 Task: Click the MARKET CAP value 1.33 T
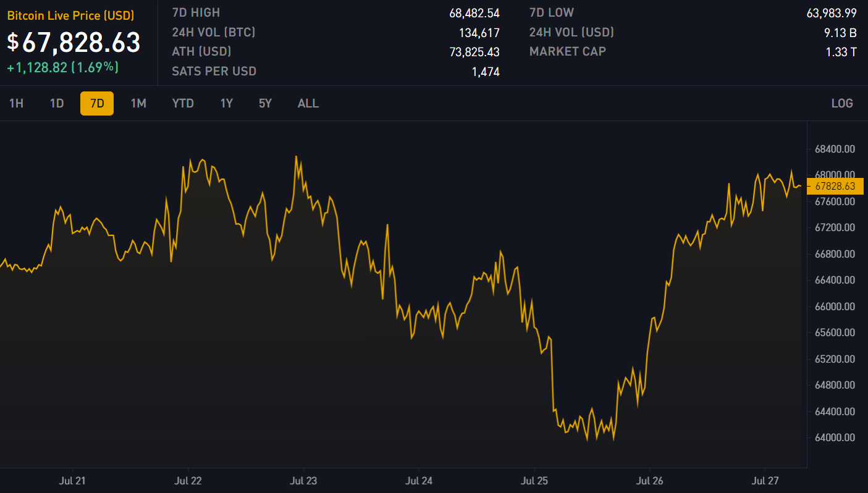click(841, 52)
